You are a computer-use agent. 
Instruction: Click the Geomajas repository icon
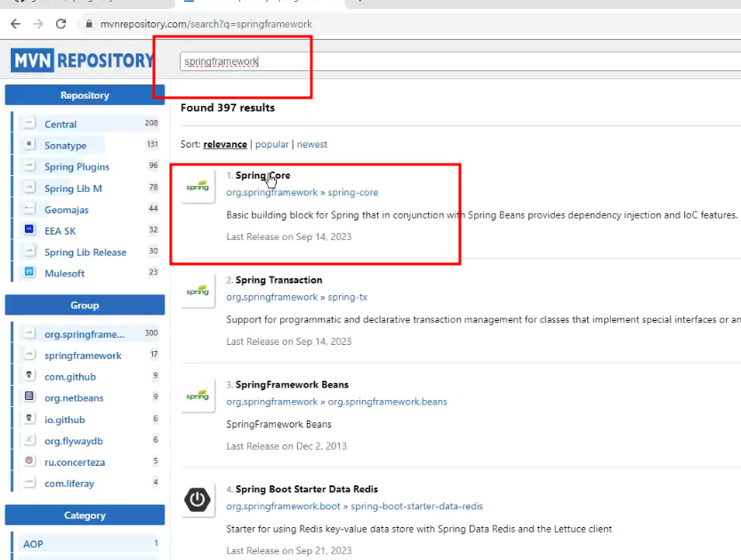pyautogui.click(x=29, y=209)
